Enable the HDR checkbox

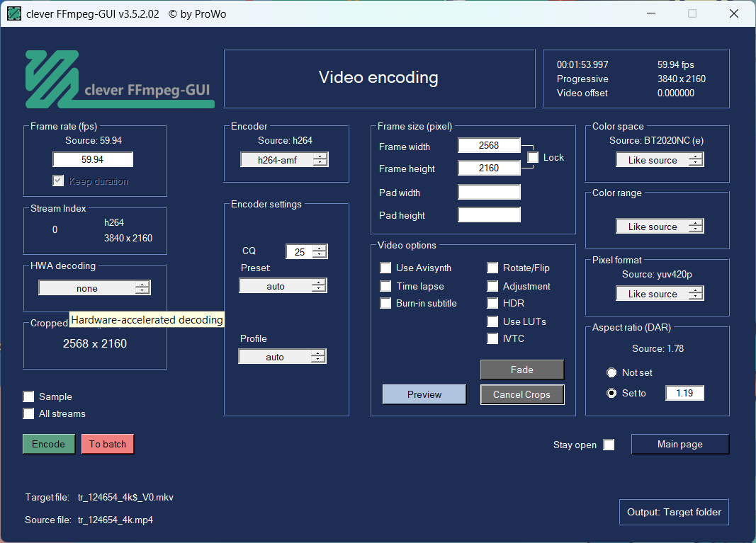coord(492,303)
